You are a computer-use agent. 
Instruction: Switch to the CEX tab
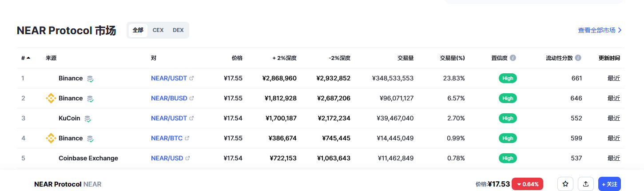pos(158,30)
